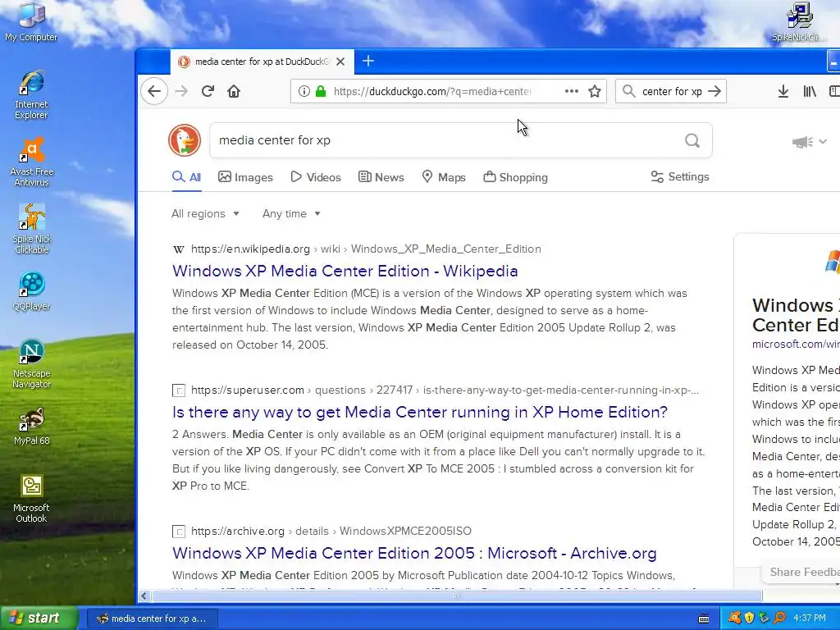Click the browser address bar URL
Viewport: 840px width, 630px height.
(431, 92)
